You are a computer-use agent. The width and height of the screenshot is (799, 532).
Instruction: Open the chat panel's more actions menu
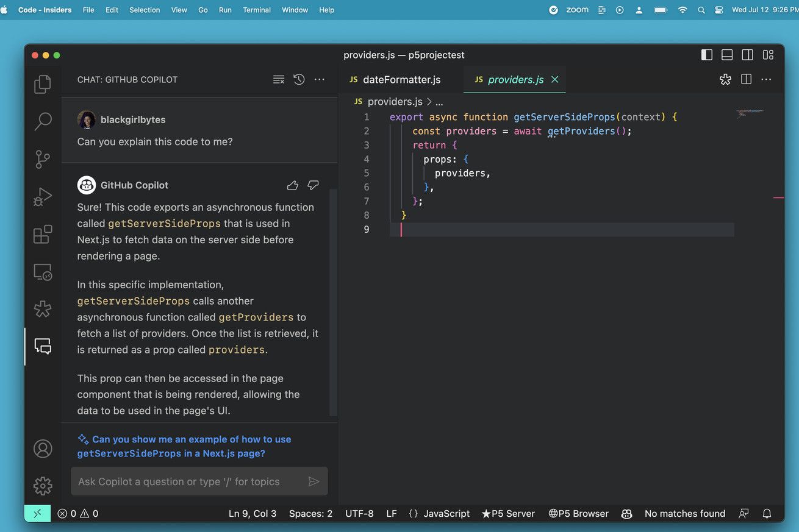[319, 79]
